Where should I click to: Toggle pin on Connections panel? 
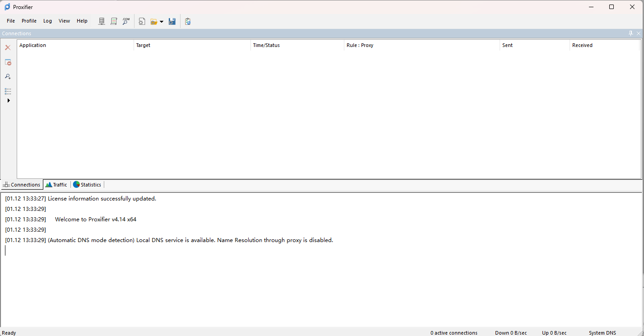coord(630,33)
